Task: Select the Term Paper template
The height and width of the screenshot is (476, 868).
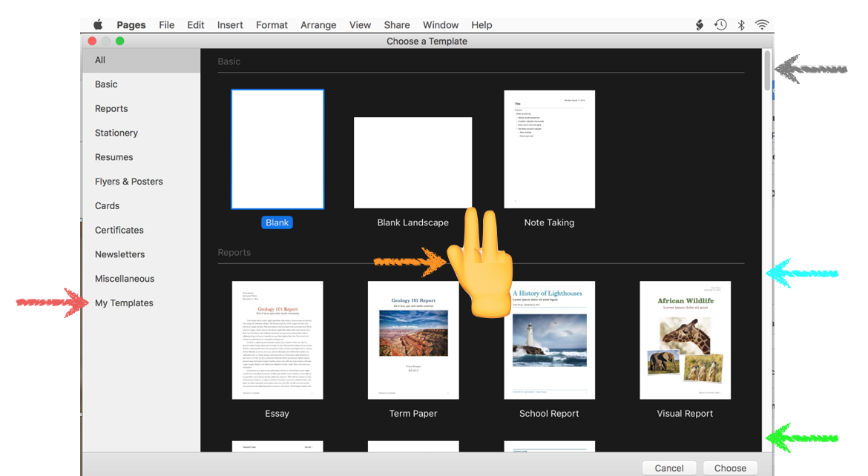Action: pyautogui.click(x=413, y=340)
